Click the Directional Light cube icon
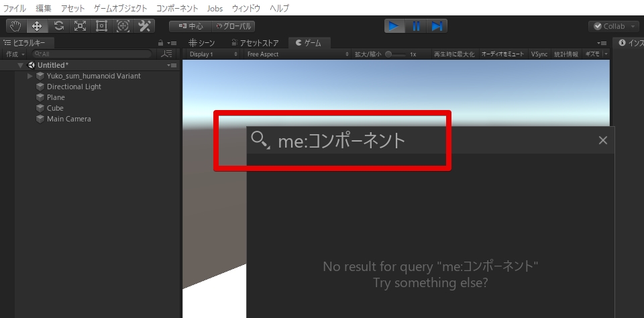This screenshot has width=644, height=318. pyautogui.click(x=40, y=87)
